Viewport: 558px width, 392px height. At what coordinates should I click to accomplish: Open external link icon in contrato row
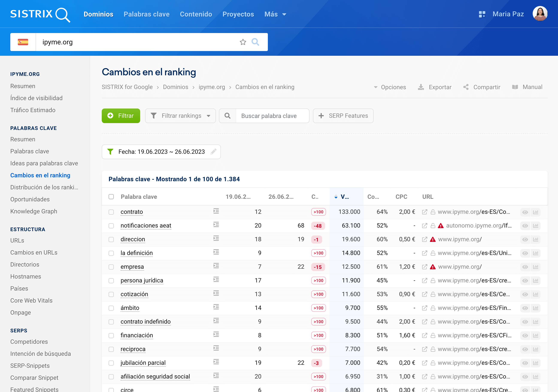[424, 212]
